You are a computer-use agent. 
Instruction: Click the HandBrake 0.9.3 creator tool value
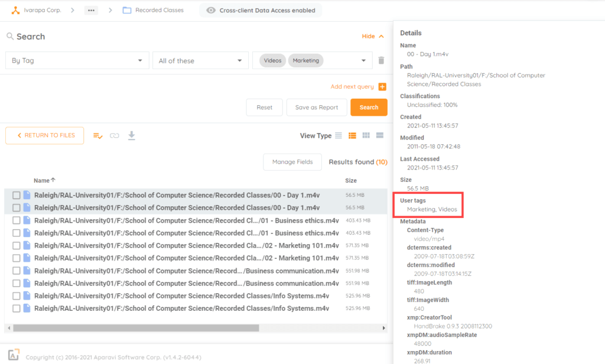pos(453,326)
